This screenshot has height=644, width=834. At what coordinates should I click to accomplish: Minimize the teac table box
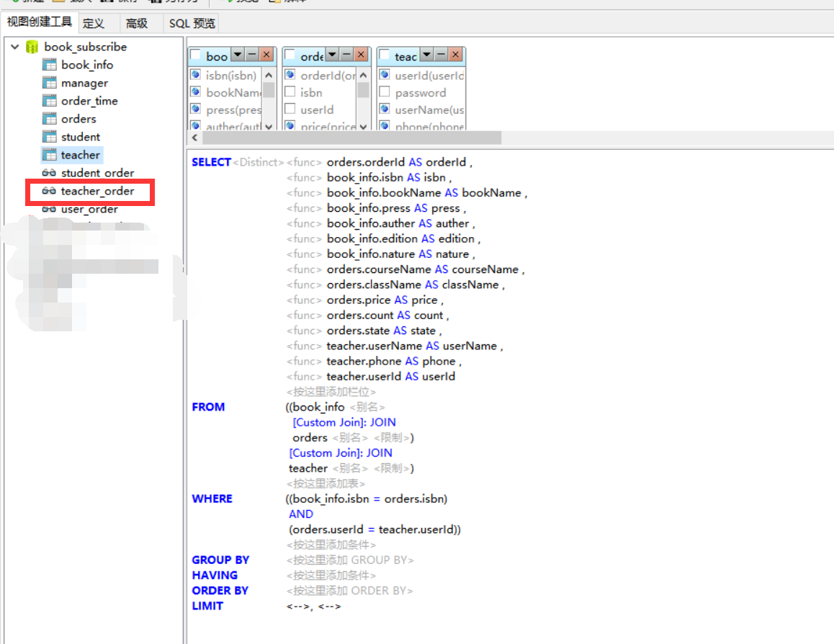tap(441, 54)
